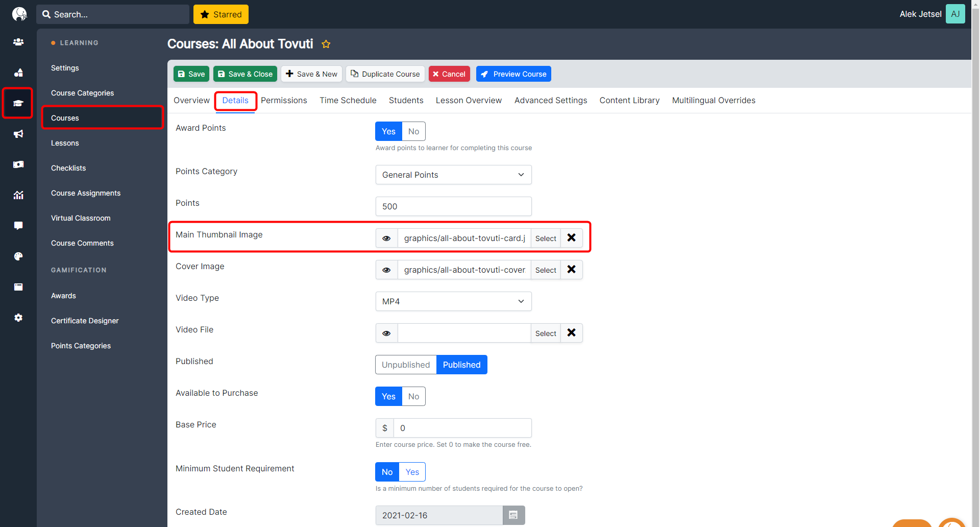Switch to the Multilingual Overrides tab
The height and width of the screenshot is (527, 980).
pos(714,100)
